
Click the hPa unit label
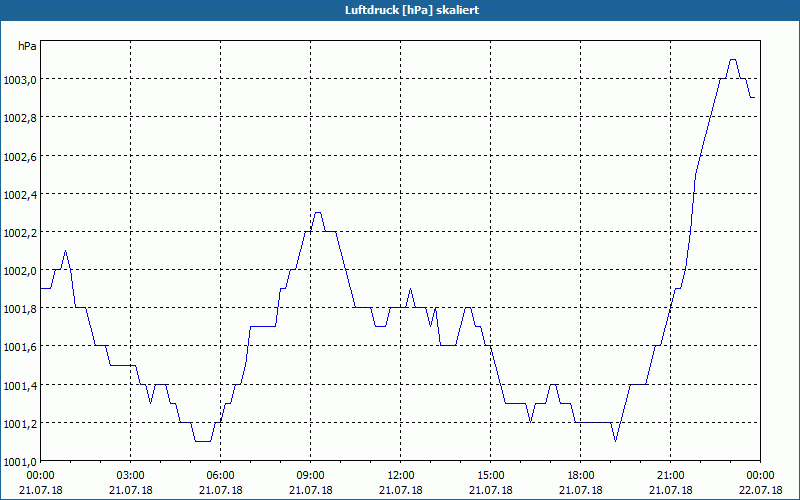27,46
